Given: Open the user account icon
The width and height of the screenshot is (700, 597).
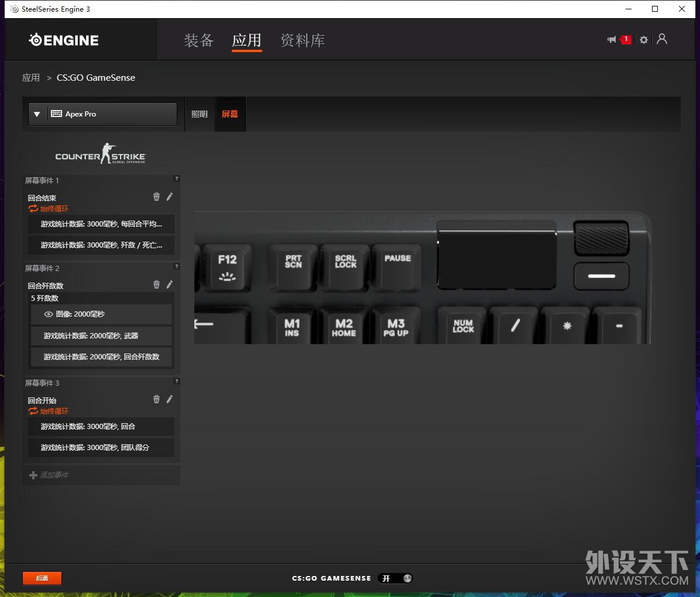Looking at the screenshot, I should (662, 39).
